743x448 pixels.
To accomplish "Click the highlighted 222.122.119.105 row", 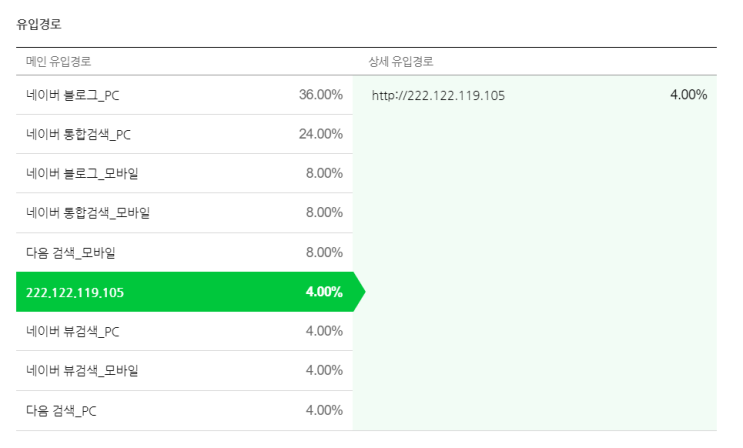I will (184, 292).
